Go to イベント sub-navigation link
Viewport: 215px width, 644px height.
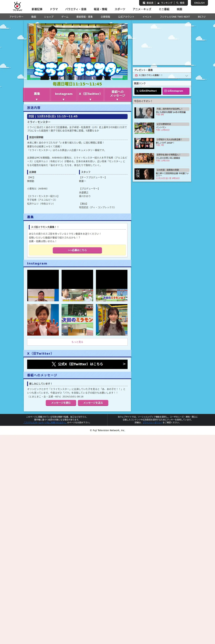click(147, 17)
